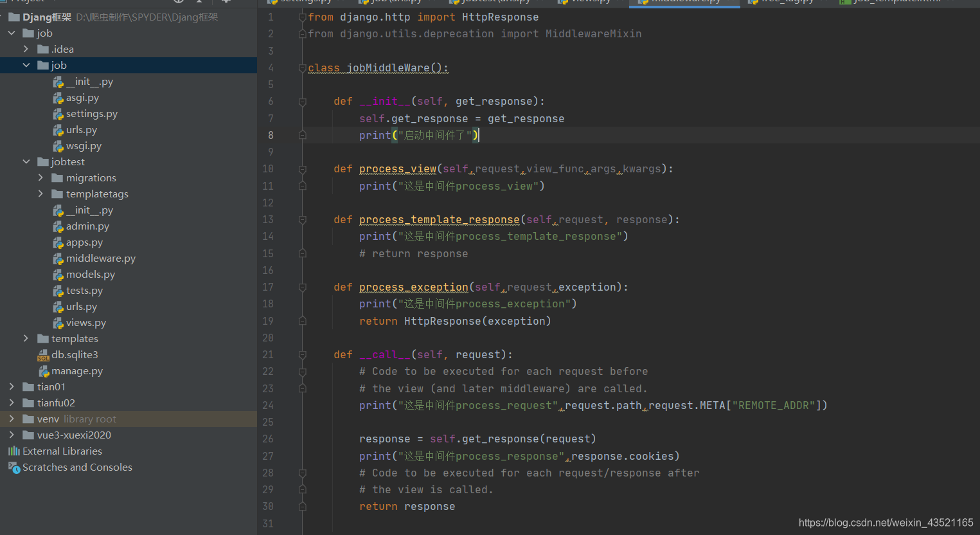Click 'MiddlewareMixin' import on line 2
The height and width of the screenshot is (535, 980).
(x=593, y=33)
